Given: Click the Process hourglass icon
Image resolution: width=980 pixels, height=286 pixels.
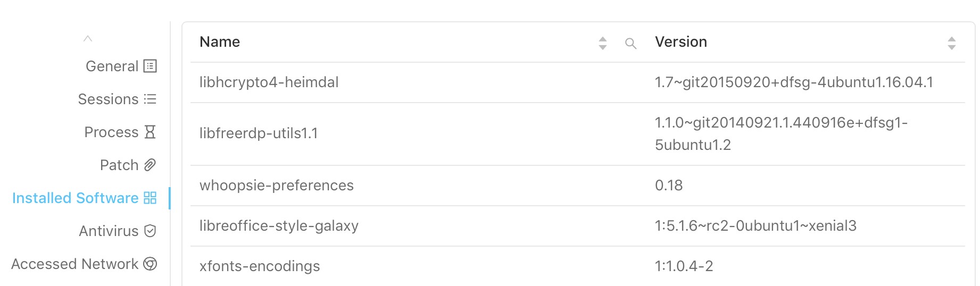Looking at the screenshot, I should [x=150, y=132].
